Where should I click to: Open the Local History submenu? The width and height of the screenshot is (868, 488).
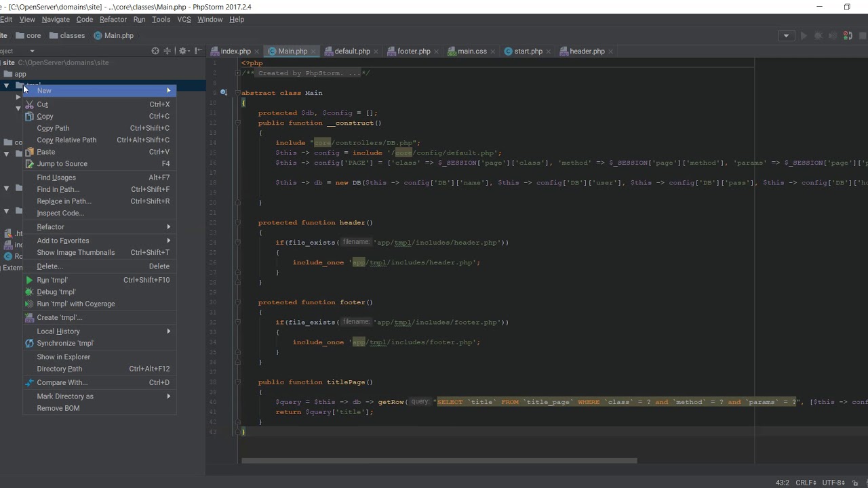(x=100, y=331)
